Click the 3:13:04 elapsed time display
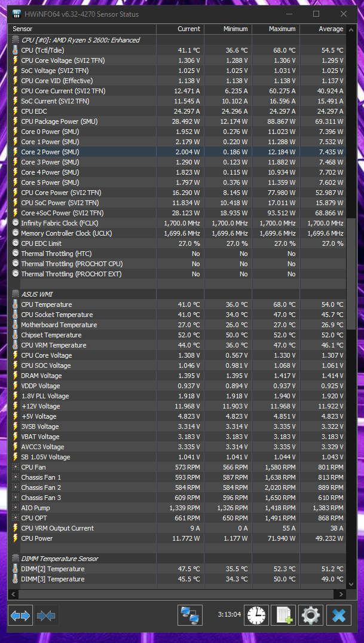 point(228,615)
